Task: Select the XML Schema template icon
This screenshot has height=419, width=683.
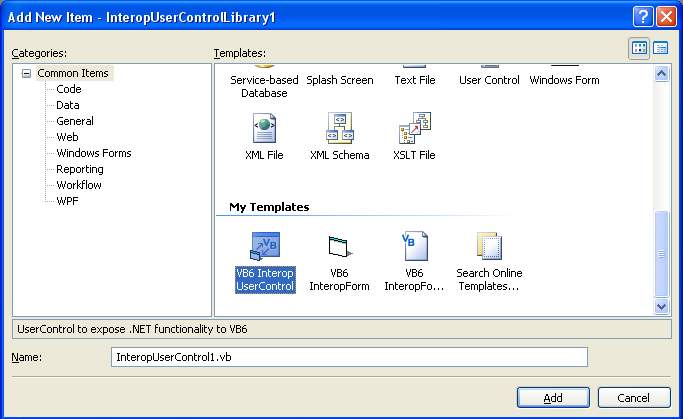Action: [x=340, y=128]
